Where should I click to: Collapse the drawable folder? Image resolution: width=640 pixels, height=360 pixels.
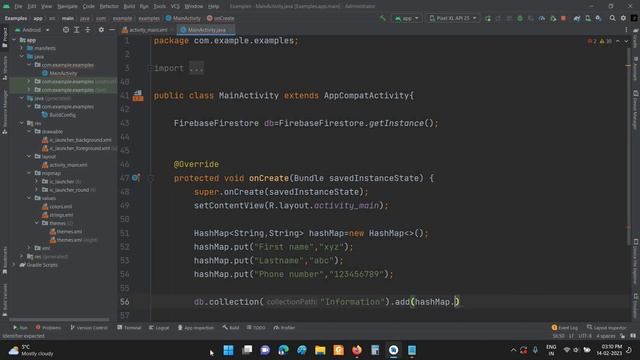tap(29, 131)
